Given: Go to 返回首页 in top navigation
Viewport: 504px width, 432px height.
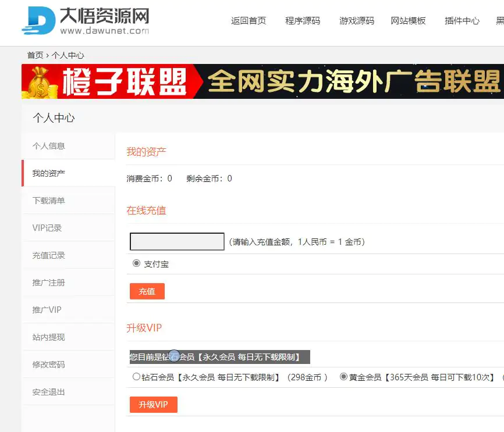Looking at the screenshot, I should click(x=249, y=21).
